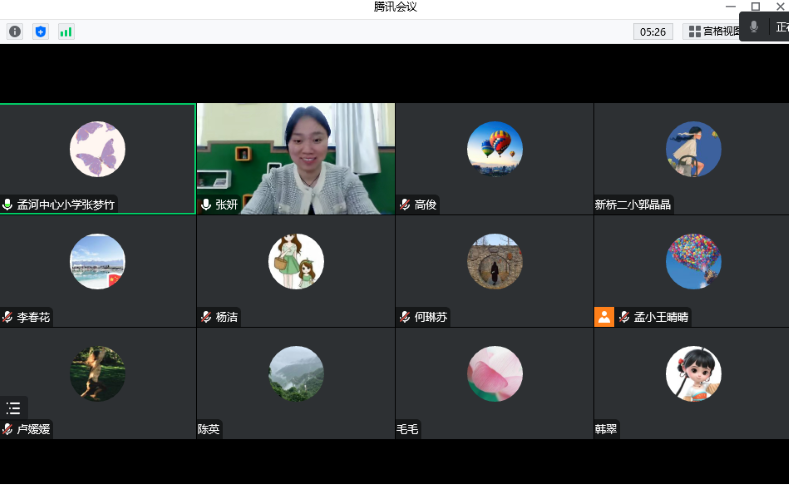Click the hot air balloon avatar of 高俊
The width and height of the screenshot is (789, 485).
[x=495, y=149]
